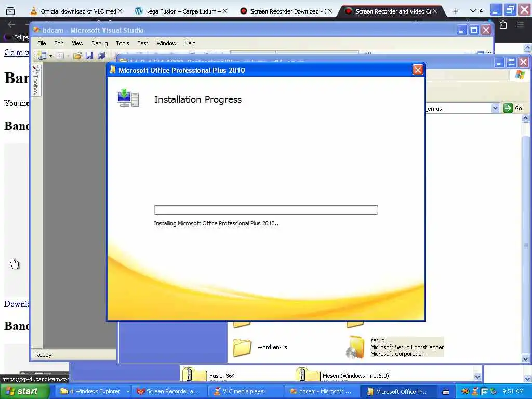Open the Edit menu in Visual Studio
This screenshot has height=399, width=532.
(58, 43)
